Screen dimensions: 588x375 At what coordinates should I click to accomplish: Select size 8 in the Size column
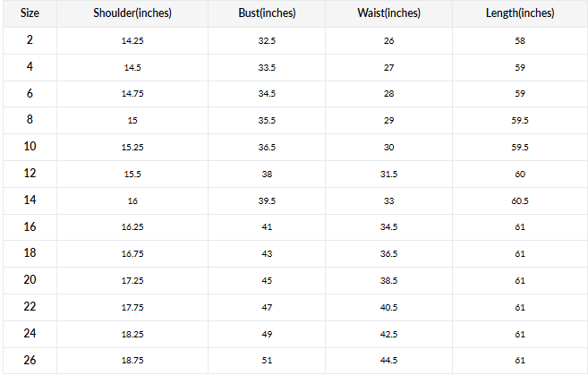coord(30,120)
